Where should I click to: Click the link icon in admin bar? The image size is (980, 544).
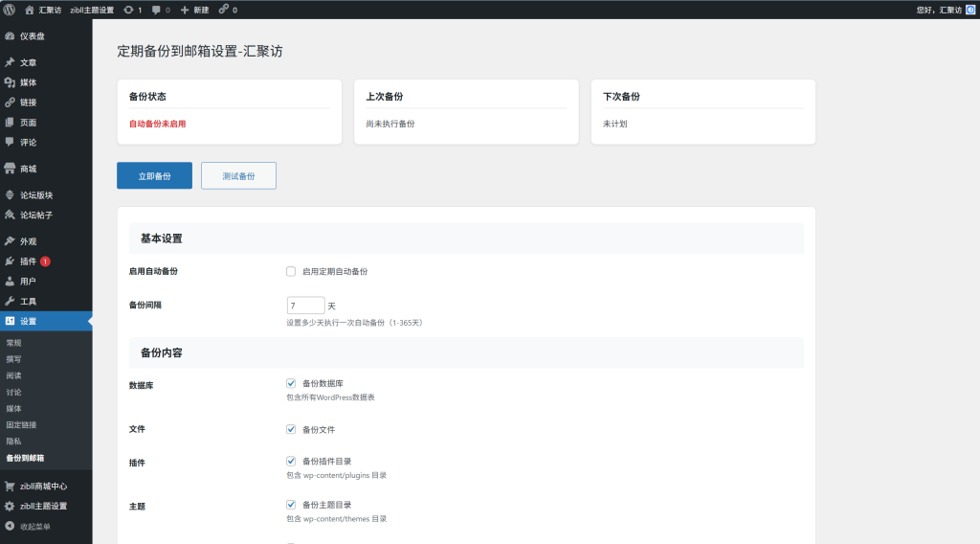[224, 10]
